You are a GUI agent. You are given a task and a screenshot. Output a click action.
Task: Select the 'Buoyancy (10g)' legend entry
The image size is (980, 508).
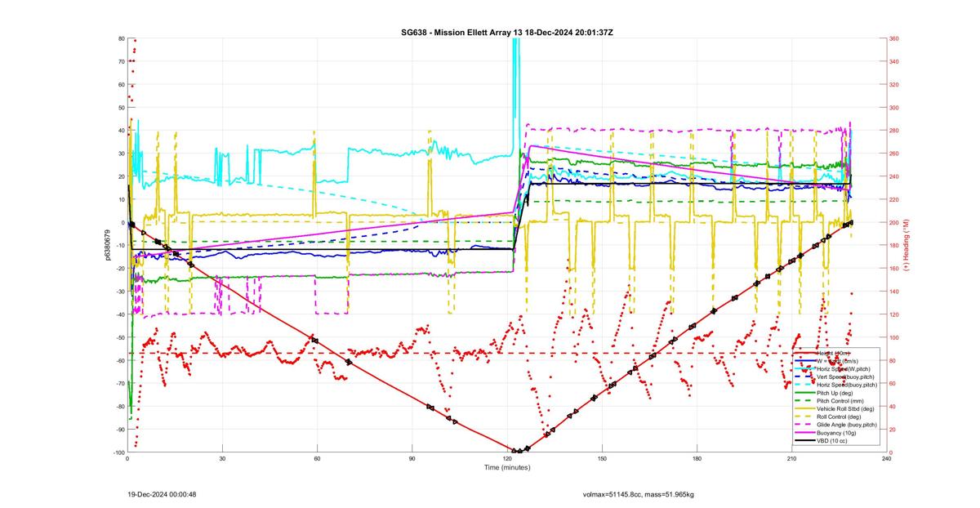(x=836, y=433)
